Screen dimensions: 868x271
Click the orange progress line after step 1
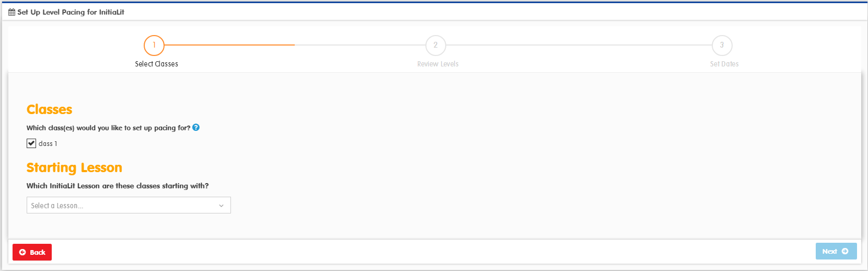(229, 45)
